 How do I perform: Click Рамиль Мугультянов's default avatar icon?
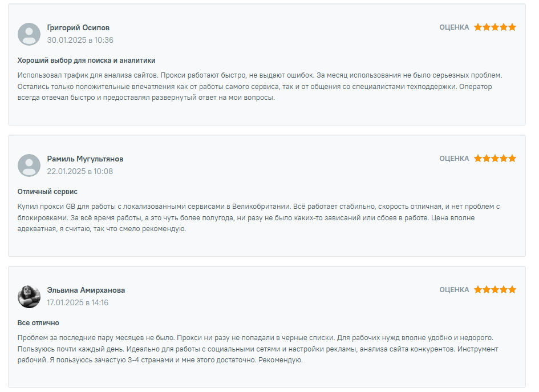[29, 165]
